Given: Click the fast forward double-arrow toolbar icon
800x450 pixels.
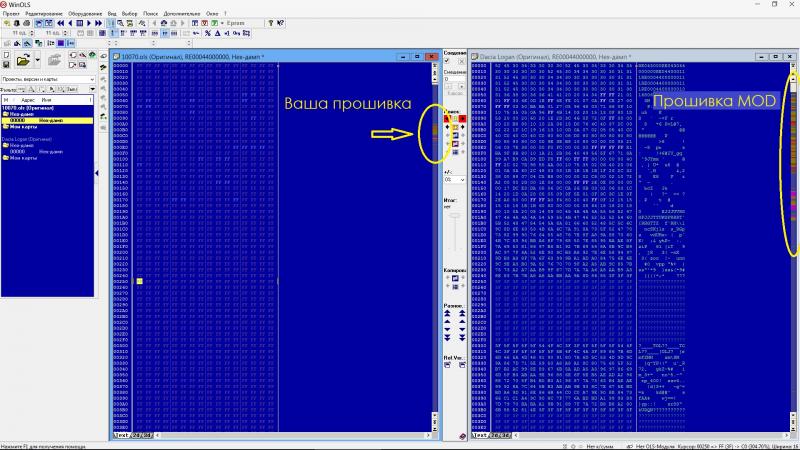Looking at the screenshot, I should coord(98,23).
